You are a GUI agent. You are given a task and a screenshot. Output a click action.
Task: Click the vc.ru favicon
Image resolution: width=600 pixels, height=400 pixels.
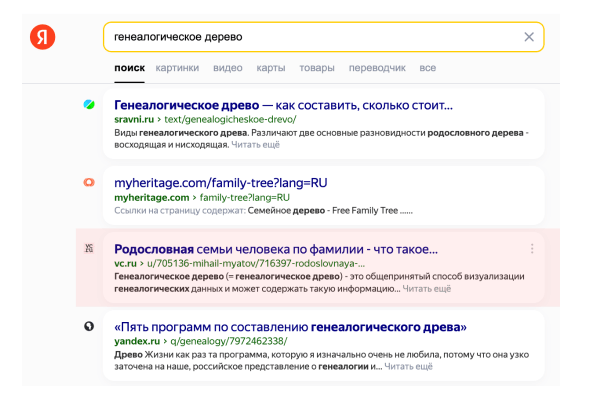pyautogui.click(x=89, y=248)
